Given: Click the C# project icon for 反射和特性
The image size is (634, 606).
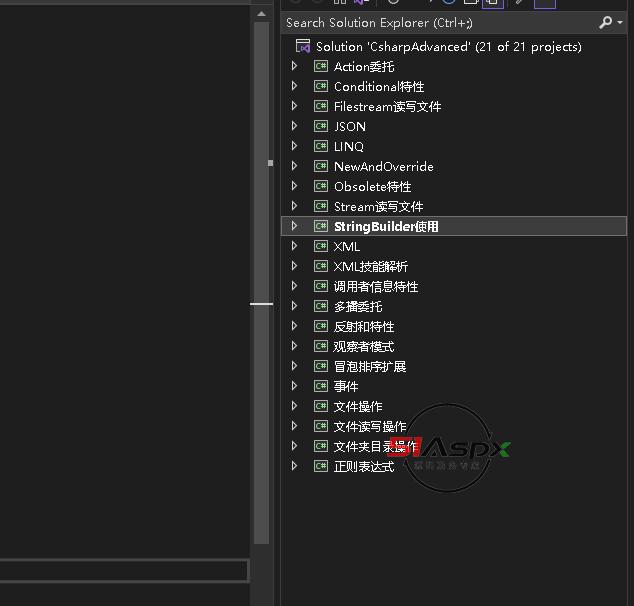Looking at the screenshot, I should pyautogui.click(x=321, y=326).
